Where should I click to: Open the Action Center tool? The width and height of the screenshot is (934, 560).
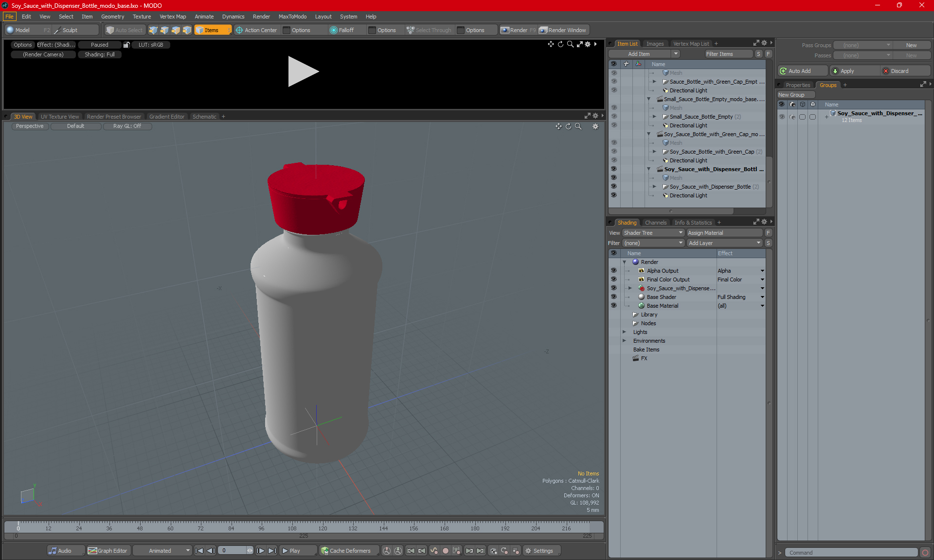256,30
